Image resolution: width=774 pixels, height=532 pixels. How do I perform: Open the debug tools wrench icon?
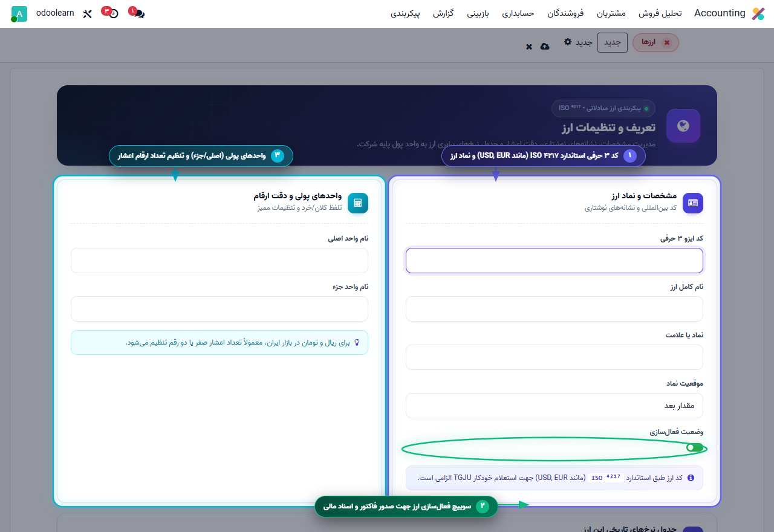(x=88, y=13)
